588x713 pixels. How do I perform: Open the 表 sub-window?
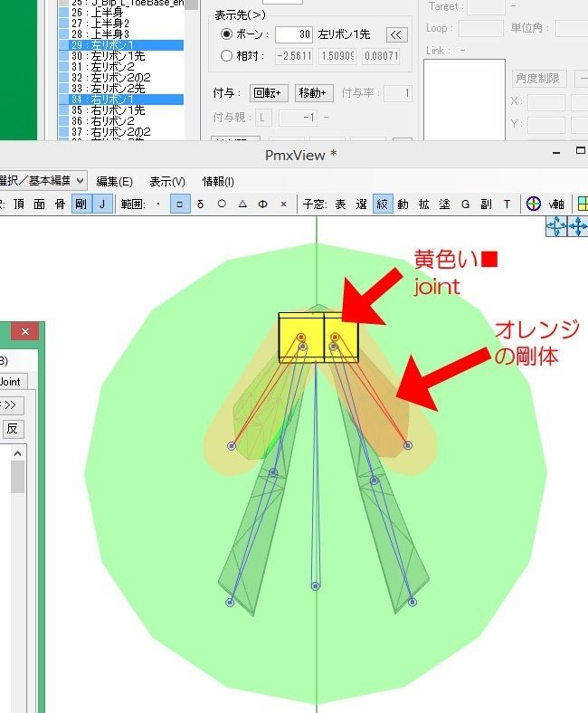341,204
